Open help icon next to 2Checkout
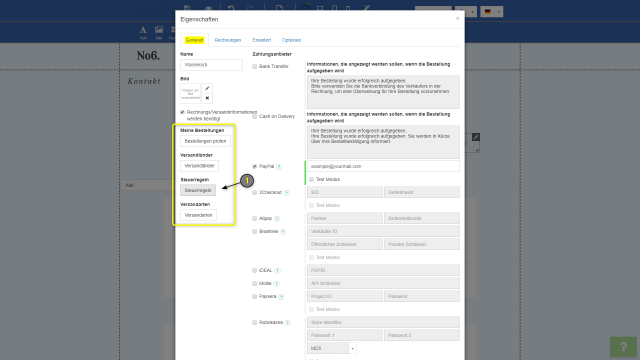Viewport: 640px width, 360px height. click(287, 193)
